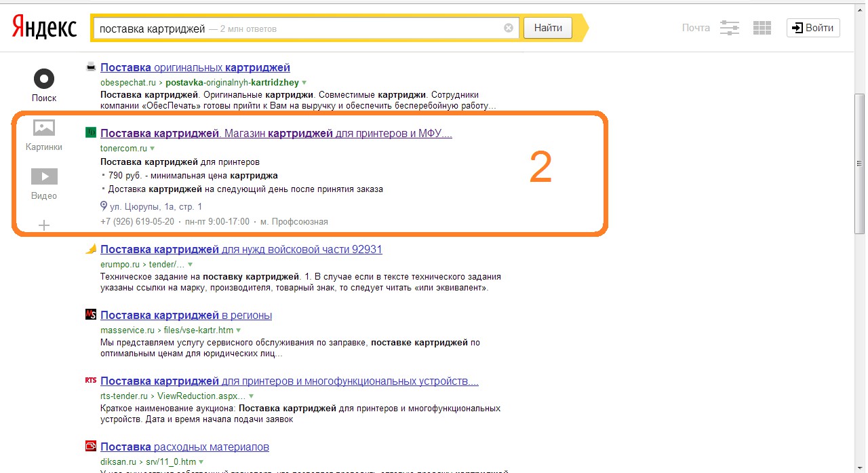Viewport: 868px width, 473px height.
Task: Open the Видео search icon
Action: [x=44, y=176]
